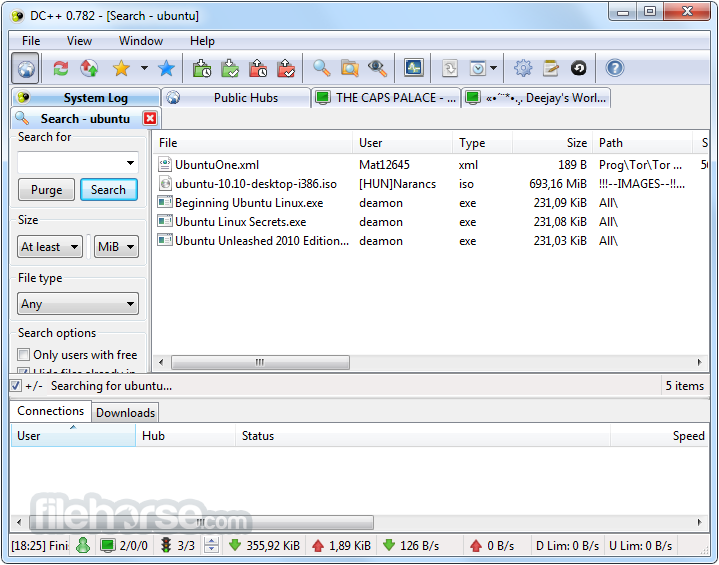Click the Purge button
The width and height of the screenshot is (719, 565).
click(46, 190)
